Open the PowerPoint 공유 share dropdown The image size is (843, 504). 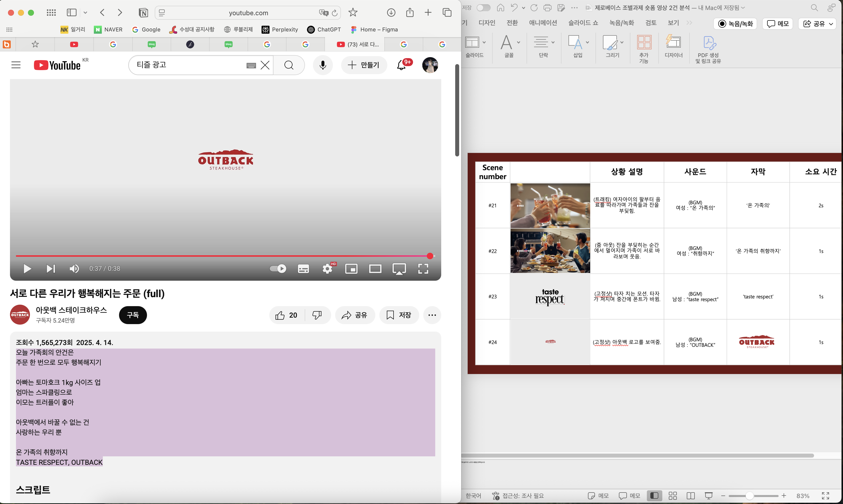coord(817,23)
